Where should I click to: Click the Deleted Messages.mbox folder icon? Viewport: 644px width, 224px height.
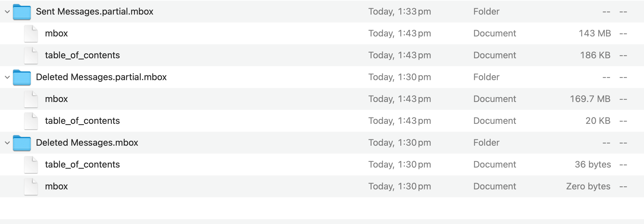(22, 143)
